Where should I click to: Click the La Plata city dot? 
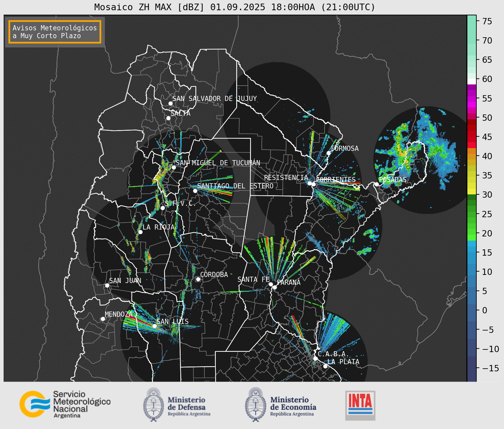pos(325,366)
